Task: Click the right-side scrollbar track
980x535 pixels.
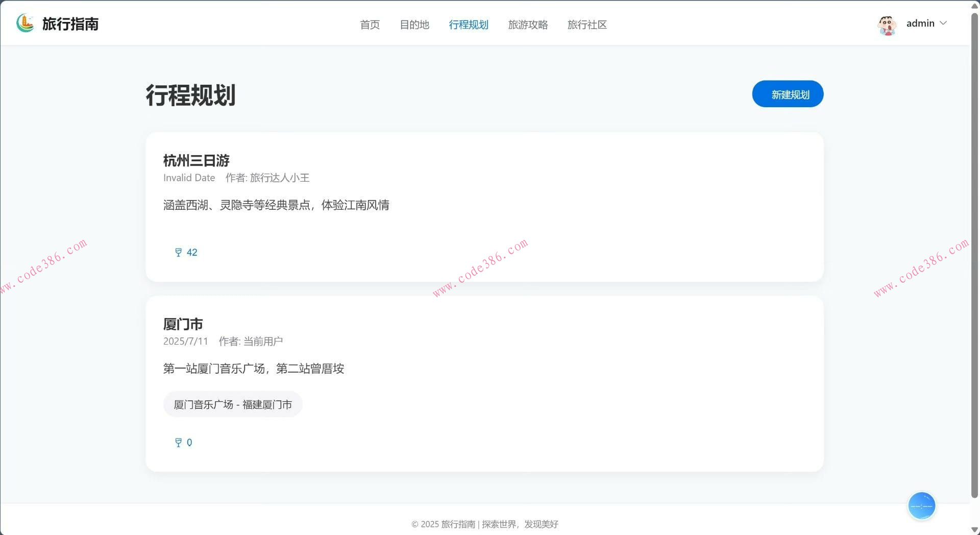Action: pyautogui.click(x=974, y=255)
